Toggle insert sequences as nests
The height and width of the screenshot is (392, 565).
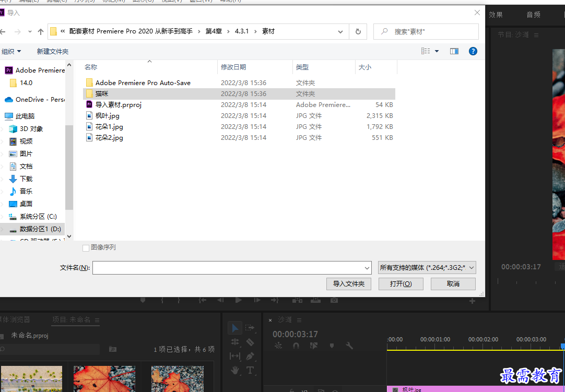(278, 346)
